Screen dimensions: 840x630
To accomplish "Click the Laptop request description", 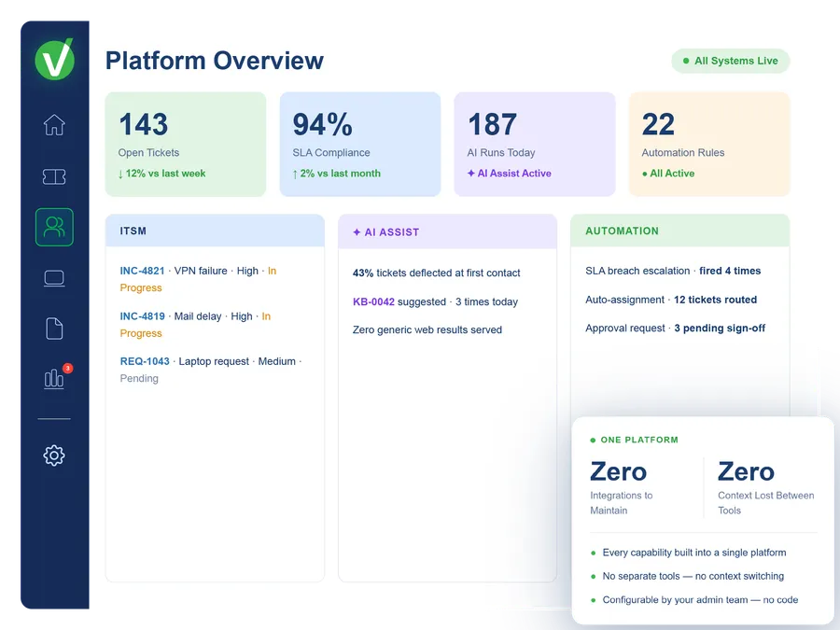I will point(214,361).
